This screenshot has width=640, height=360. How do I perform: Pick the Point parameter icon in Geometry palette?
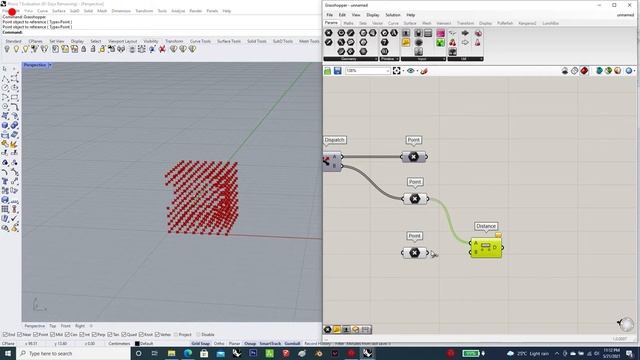[x=329, y=33]
